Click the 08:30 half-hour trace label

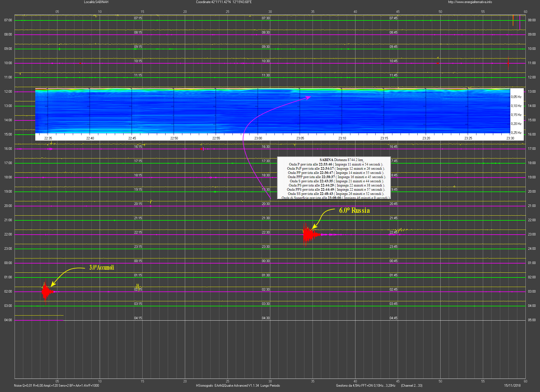(266, 32)
